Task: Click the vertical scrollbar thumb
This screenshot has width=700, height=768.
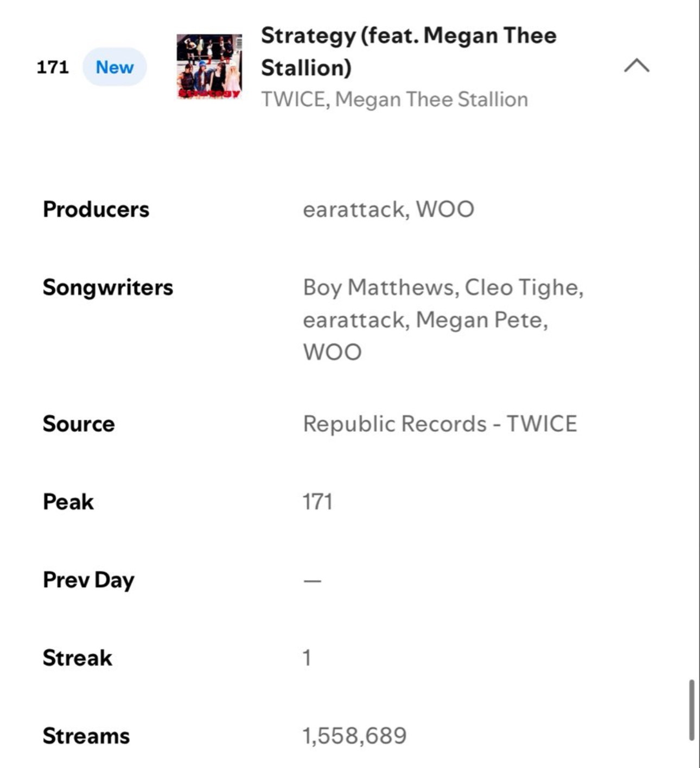Action: pos(691,710)
